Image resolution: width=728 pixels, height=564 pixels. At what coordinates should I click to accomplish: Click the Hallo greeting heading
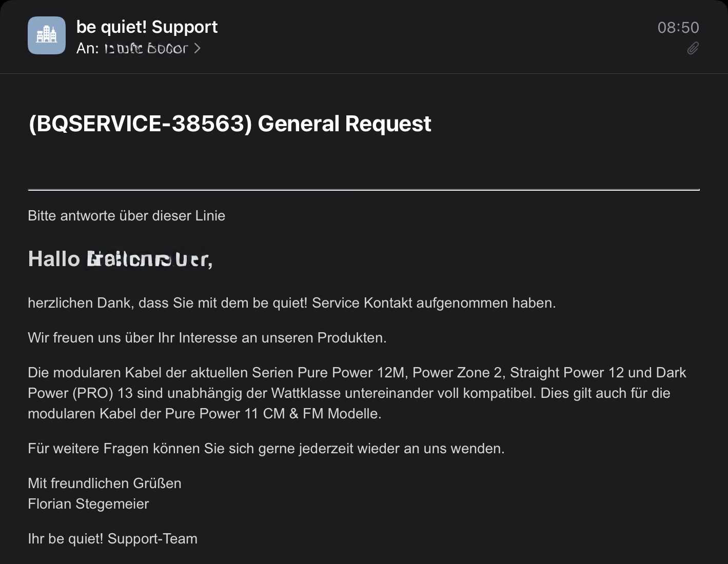point(121,259)
